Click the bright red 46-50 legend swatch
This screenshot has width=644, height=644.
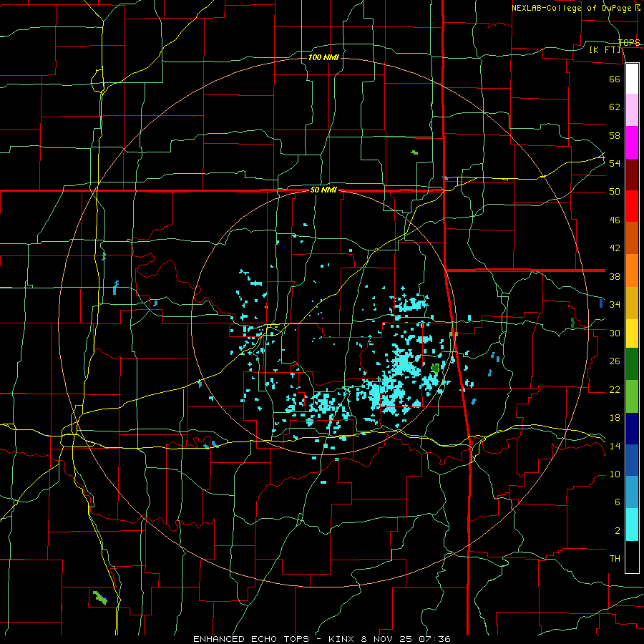coord(632,206)
